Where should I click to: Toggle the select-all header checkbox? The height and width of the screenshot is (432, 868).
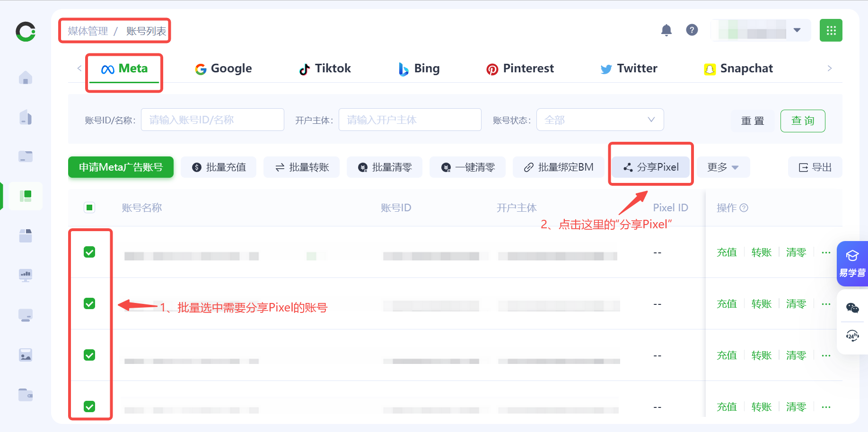click(89, 207)
